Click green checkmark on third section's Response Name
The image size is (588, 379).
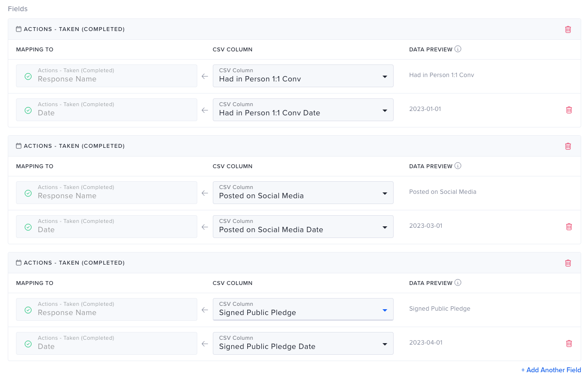pos(28,310)
